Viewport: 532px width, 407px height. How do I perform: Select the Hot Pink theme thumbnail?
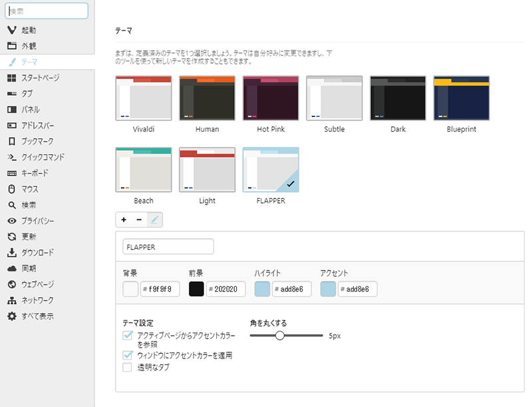[x=271, y=98]
